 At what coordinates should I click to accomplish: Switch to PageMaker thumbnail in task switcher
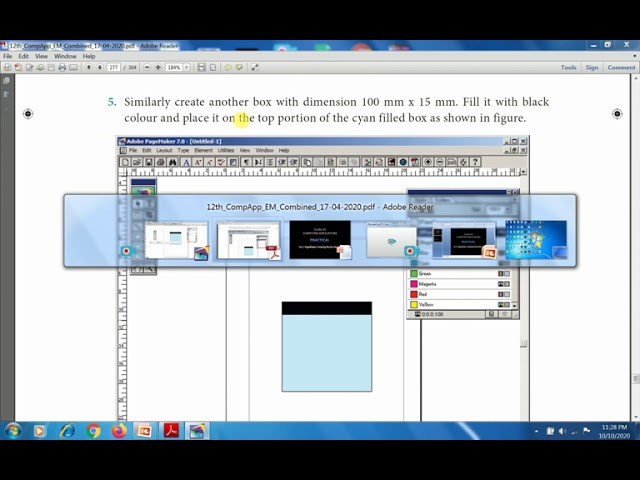point(176,240)
